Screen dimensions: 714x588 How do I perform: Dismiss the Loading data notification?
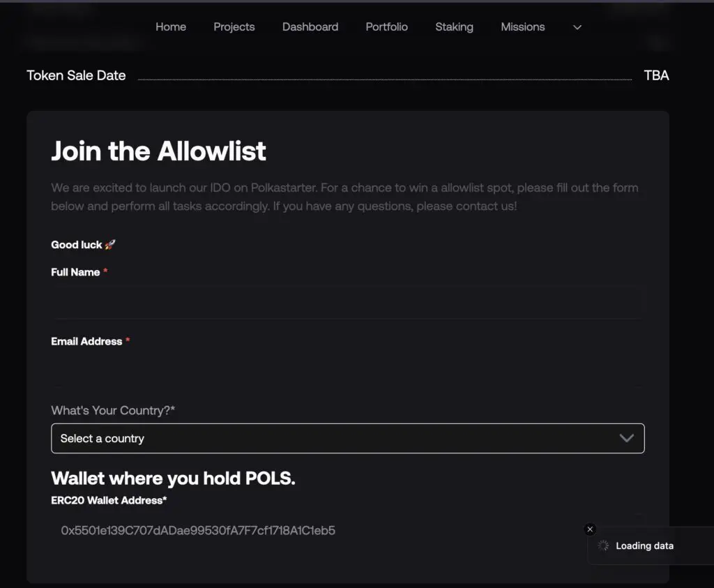(x=590, y=529)
